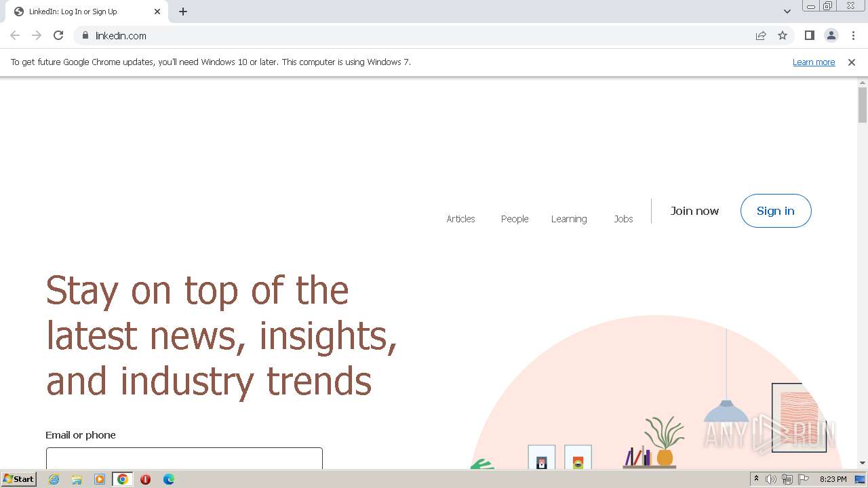Click the scrollbar up arrow

pos(863,83)
